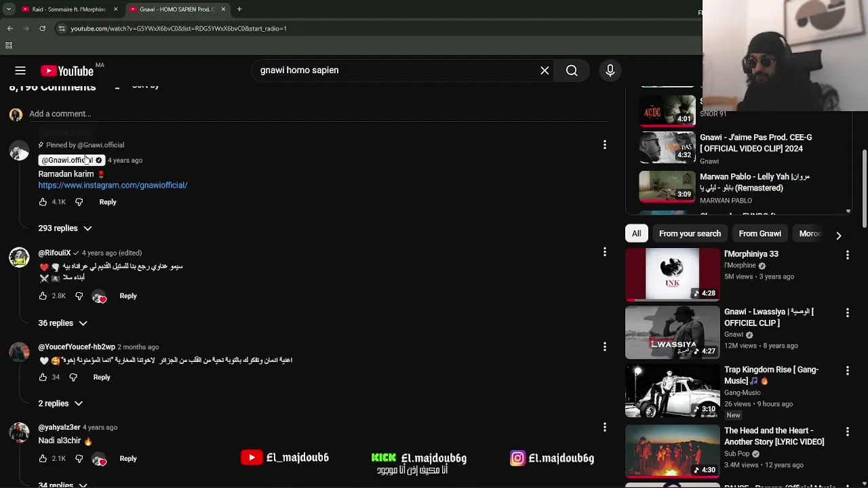This screenshot has height=488, width=868.
Task: Like the @YoucefYoucef-hb2wp comment
Action: coord(43,378)
